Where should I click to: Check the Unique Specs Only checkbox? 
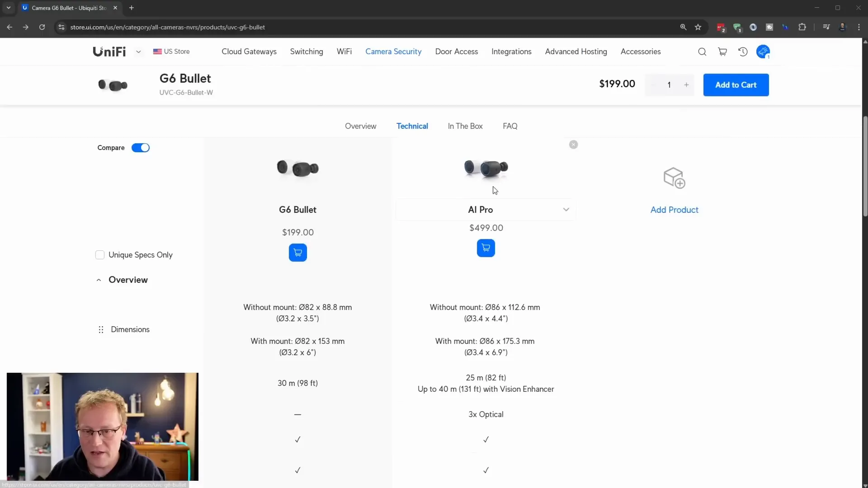100,255
